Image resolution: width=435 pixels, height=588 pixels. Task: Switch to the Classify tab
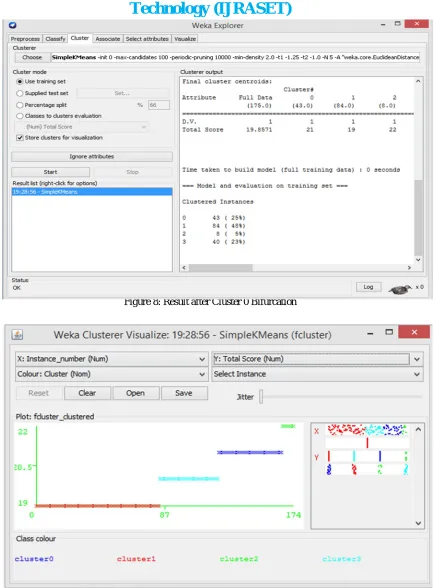point(55,39)
